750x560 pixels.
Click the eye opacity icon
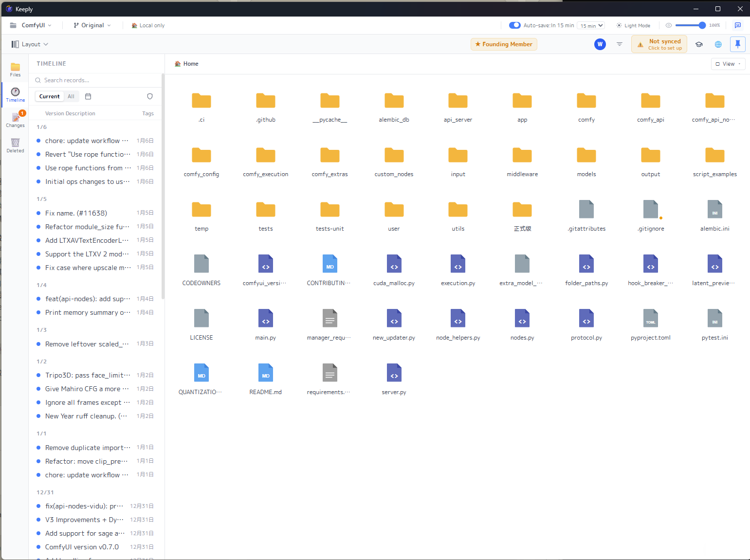tap(669, 25)
